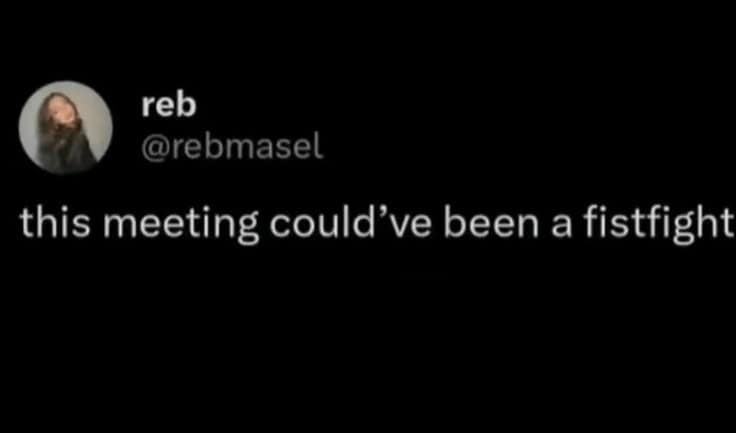
Task: Click the word "could've" in the tweet
Action: [349, 223]
